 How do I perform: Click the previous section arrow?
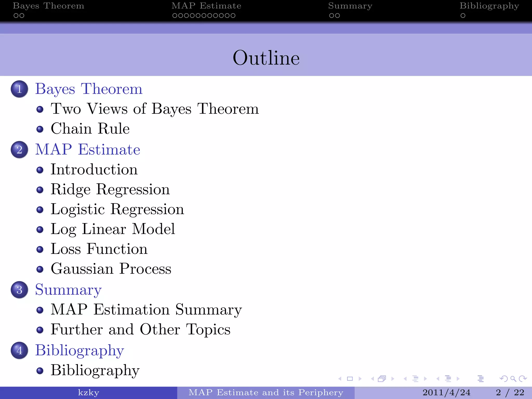tap(438, 379)
